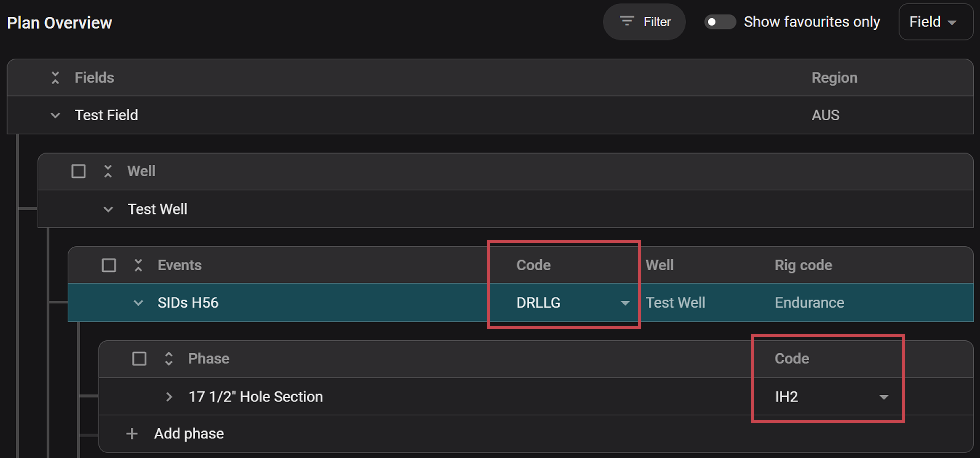Collapse all rows in Events header
Image resolution: width=980 pixels, height=458 pixels.
pyautogui.click(x=138, y=265)
